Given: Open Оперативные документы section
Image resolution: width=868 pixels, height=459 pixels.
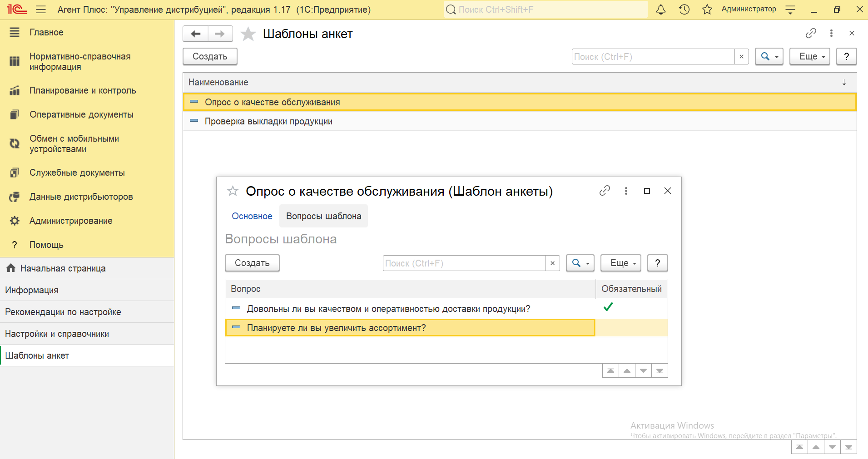Looking at the screenshot, I should [x=87, y=114].
